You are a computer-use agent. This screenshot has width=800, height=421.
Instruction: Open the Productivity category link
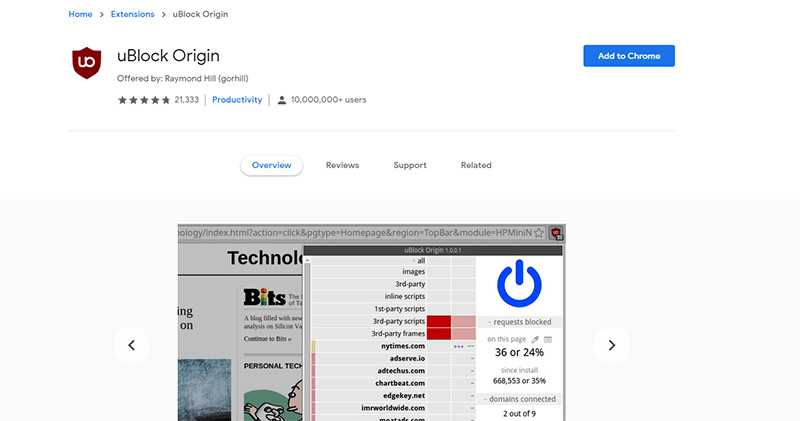tap(237, 100)
